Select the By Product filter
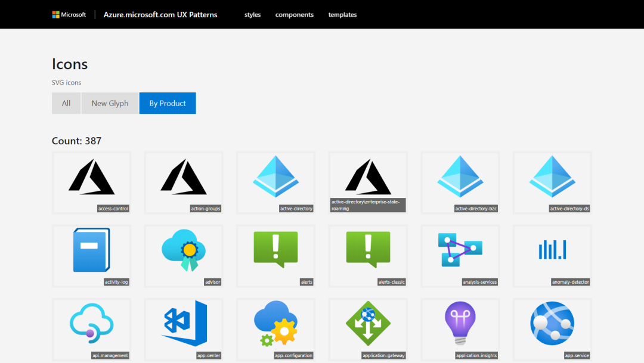This screenshot has width=644, height=363. click(x=168, y=103)
